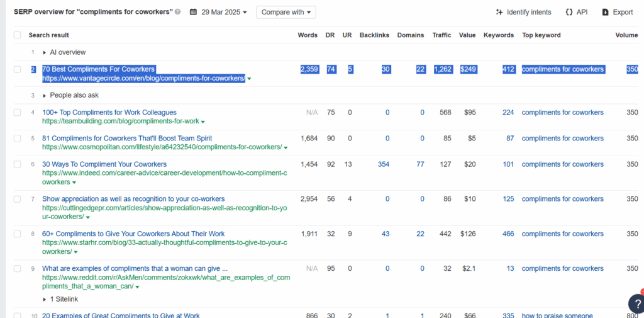Image resolution: width=644 pixels, height=318 pixels.
Task: Expand the People also ask row
Action: click(45, 96)
